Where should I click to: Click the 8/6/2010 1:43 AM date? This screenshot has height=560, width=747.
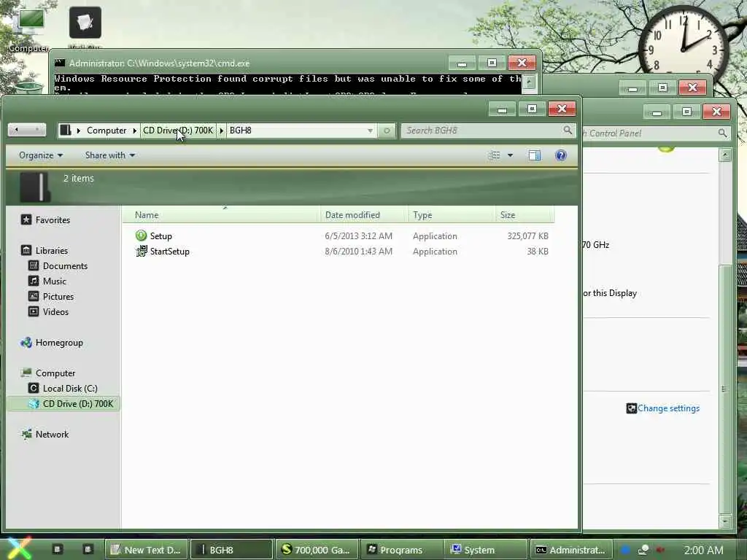pyautogui.click(x=358, y=251)
